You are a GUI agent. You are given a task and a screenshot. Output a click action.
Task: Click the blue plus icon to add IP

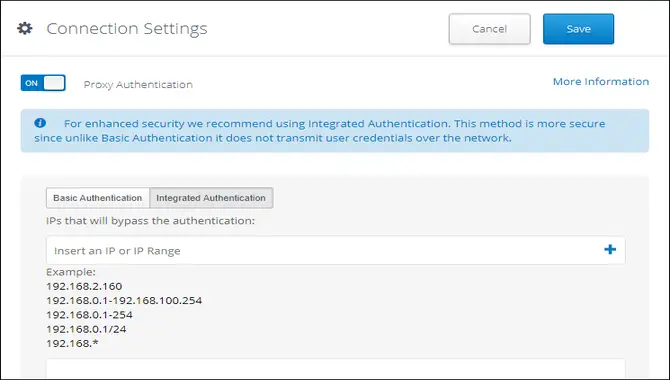610,250
